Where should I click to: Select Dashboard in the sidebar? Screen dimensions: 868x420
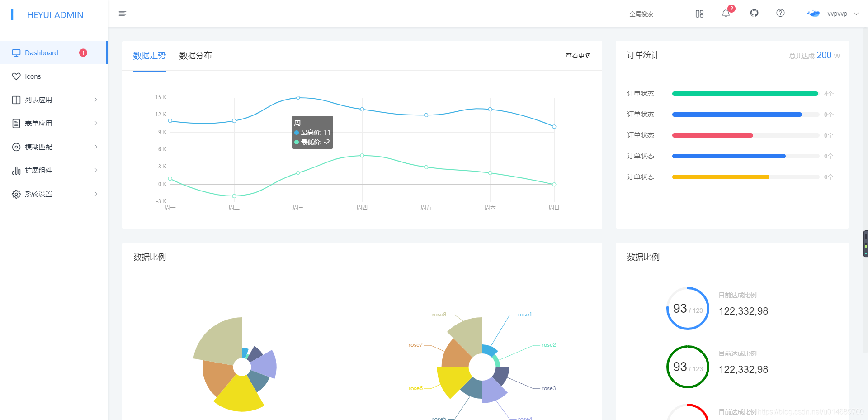pos(54,52)
